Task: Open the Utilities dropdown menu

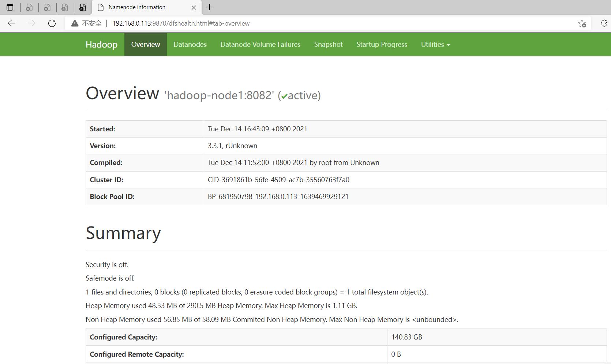Action: click(x=435, y=44)
